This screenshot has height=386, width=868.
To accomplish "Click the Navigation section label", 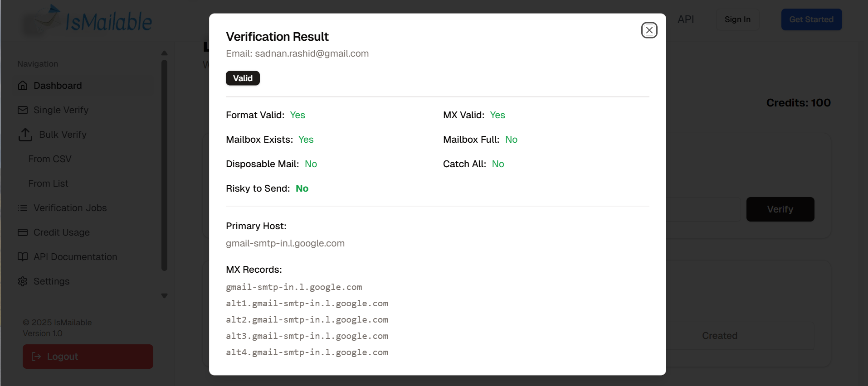I will click(x=38, y=64).
